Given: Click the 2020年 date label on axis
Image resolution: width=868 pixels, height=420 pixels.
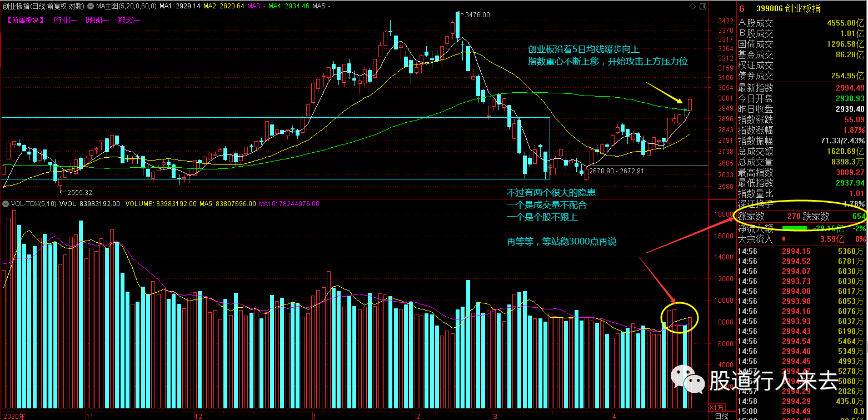Looking at the screenshot, I should [x=14, y=416].
